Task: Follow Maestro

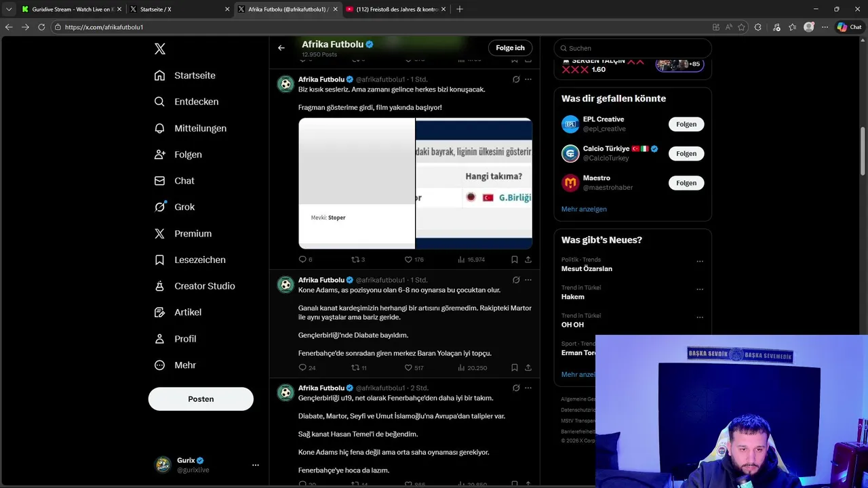Action: [x=686, y=183]
